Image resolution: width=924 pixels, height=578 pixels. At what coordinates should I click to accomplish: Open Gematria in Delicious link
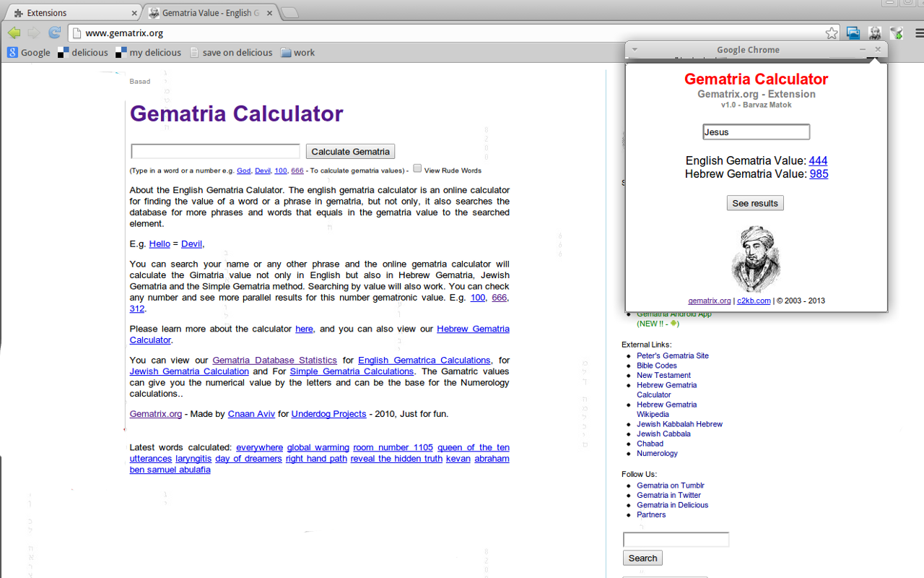pyautogui.click(x=672, y=505)
